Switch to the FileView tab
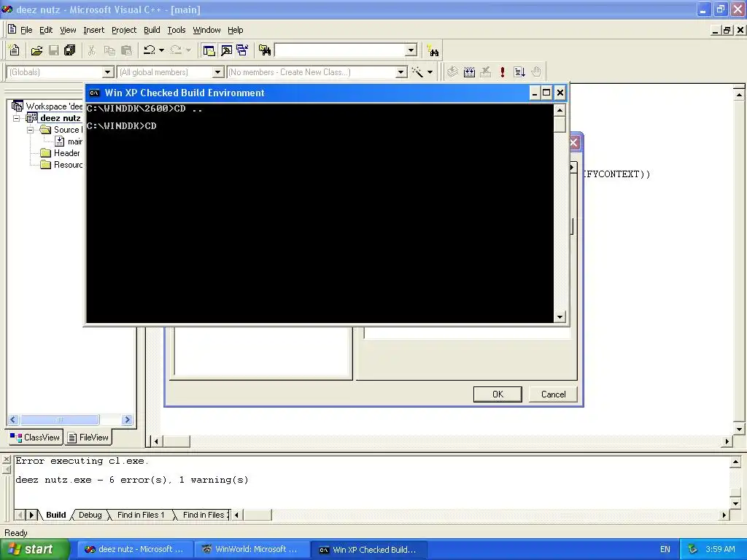This screenshot has width=747, height=560. coord(88,437)
